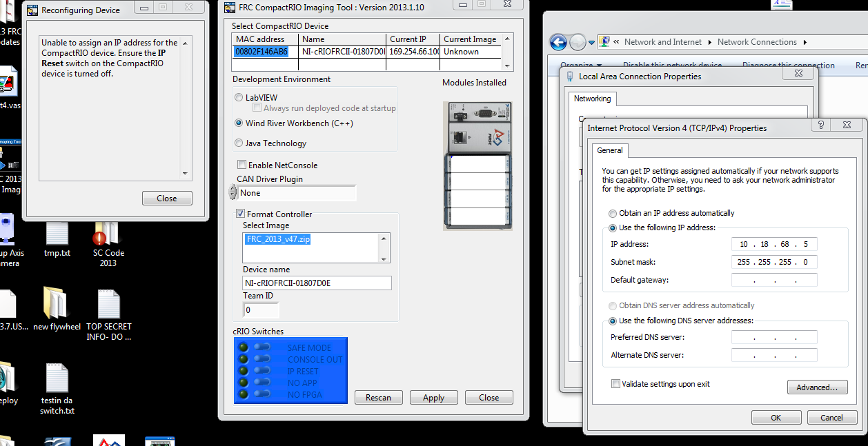Click Network and Internet in the address bar
Screen dimensions: 868x446
tap(662, 42)
